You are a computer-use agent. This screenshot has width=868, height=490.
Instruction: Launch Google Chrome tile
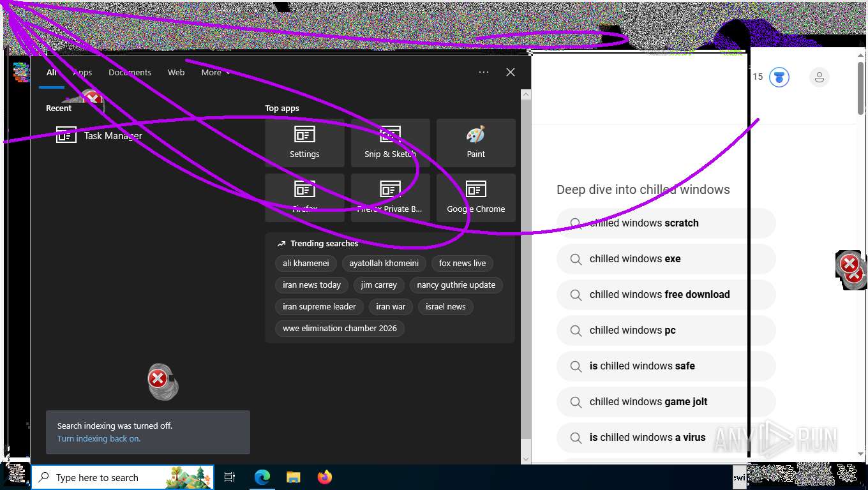pyautogui.click(x=476, y=198)
